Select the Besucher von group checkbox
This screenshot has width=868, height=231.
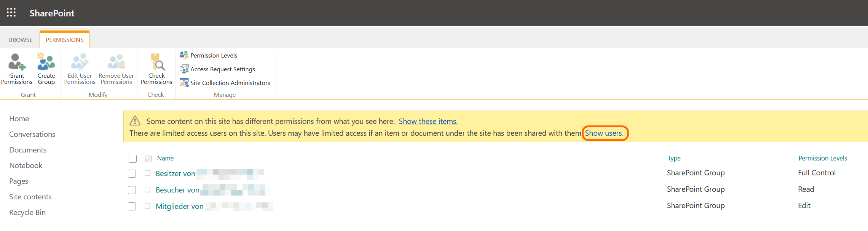click(x=132, y=190)
